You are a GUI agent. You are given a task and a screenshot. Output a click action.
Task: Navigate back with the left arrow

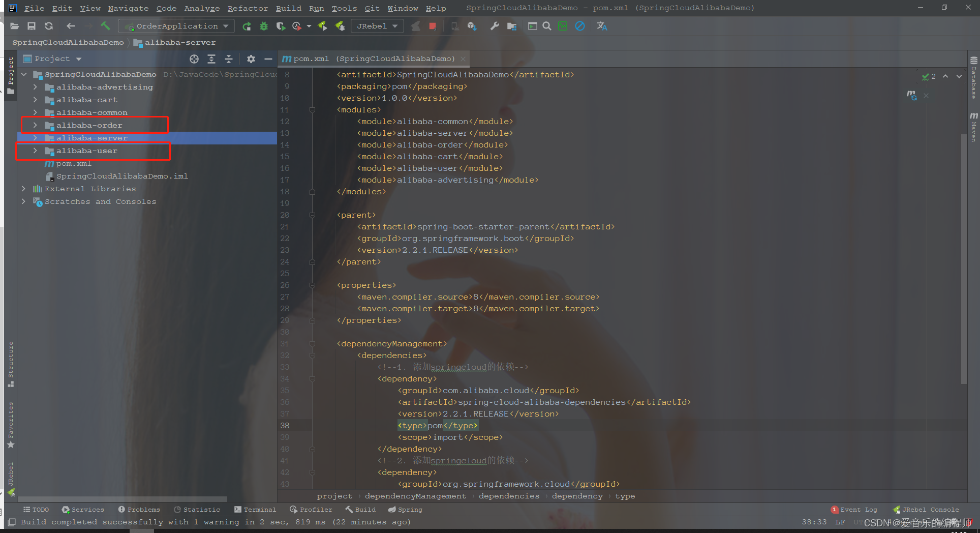(71, 26)
